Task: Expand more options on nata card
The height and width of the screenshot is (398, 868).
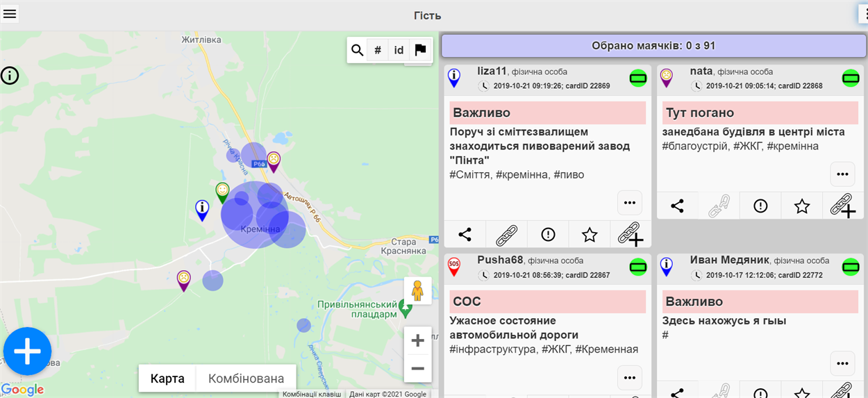Action: (842, 174)
